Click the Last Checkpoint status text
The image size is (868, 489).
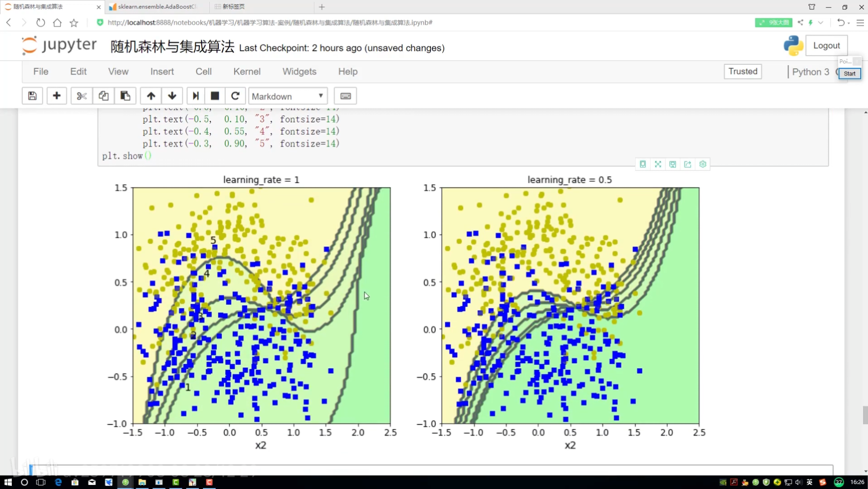point(342,48)
